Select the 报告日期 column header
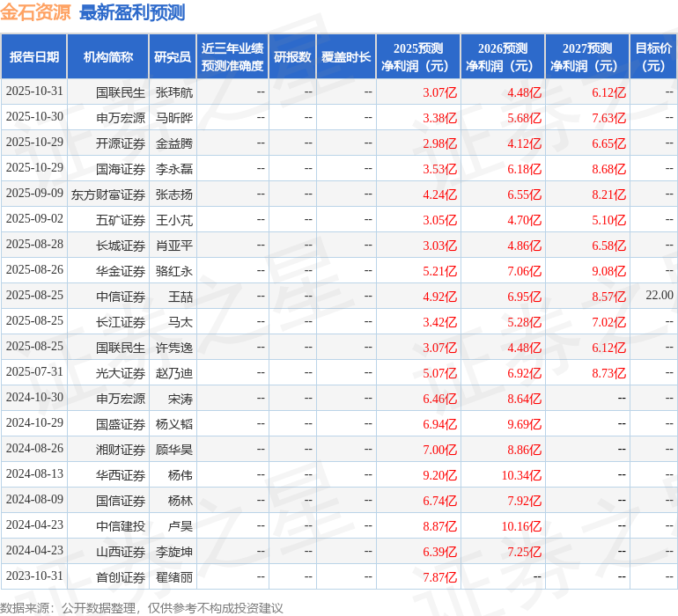Image resolution: width=678 pixels, height=616 pixels. [x=34, y=57]
